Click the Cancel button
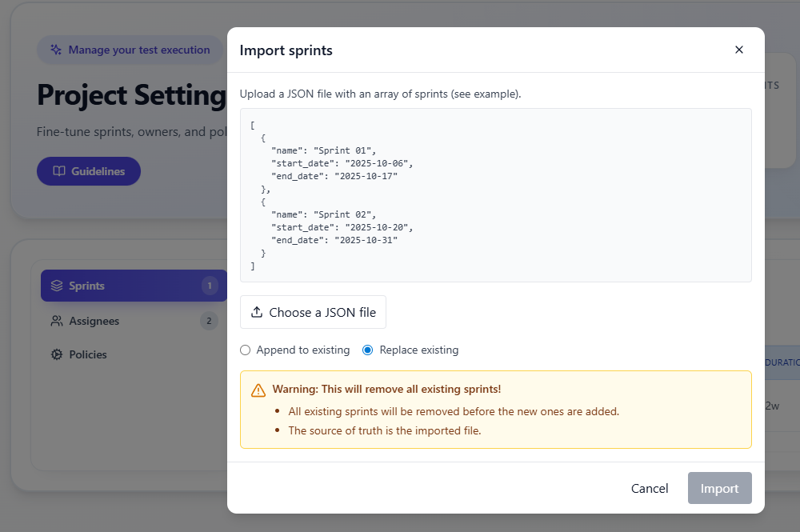This screenshot has width=800, height=532. (650, 488)
